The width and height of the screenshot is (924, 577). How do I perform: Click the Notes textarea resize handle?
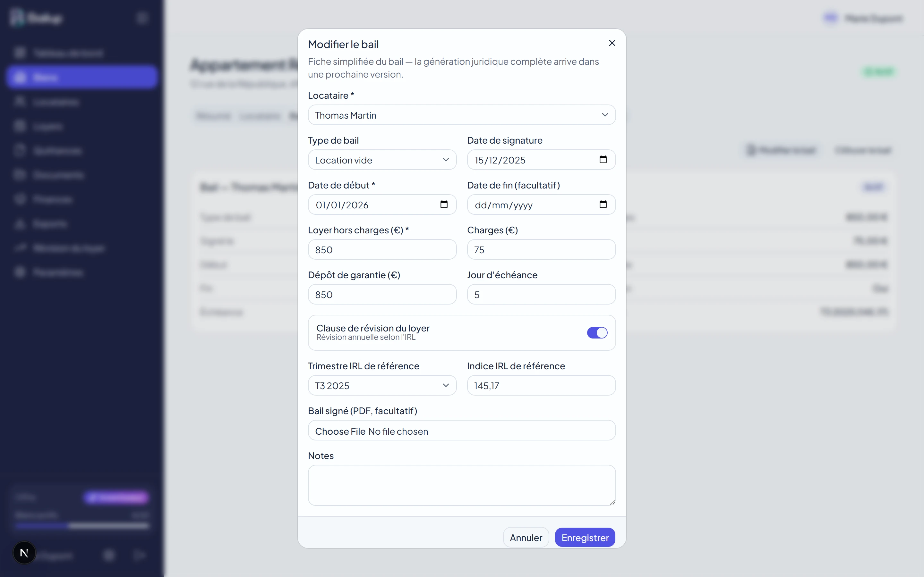point(612,502)
